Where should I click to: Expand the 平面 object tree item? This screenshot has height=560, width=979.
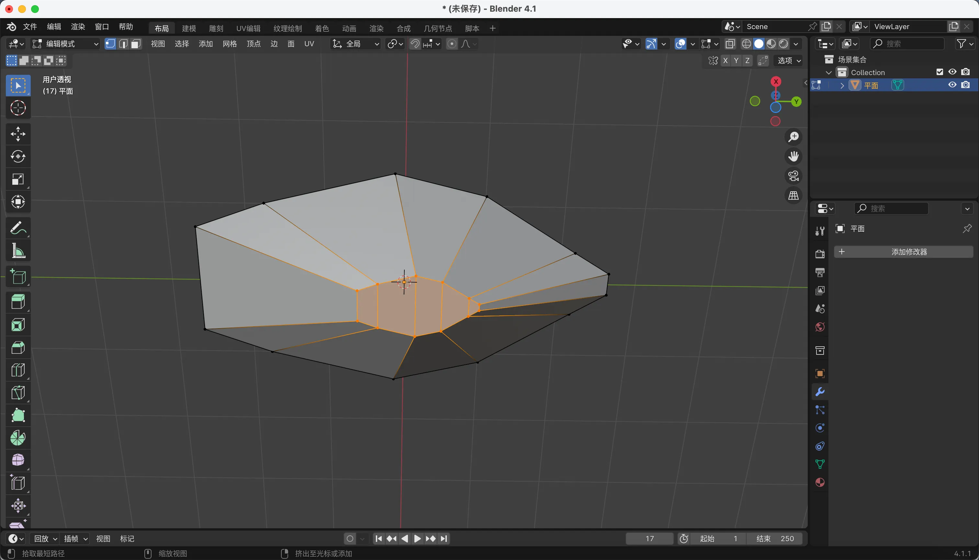click(x=842, y=85)
